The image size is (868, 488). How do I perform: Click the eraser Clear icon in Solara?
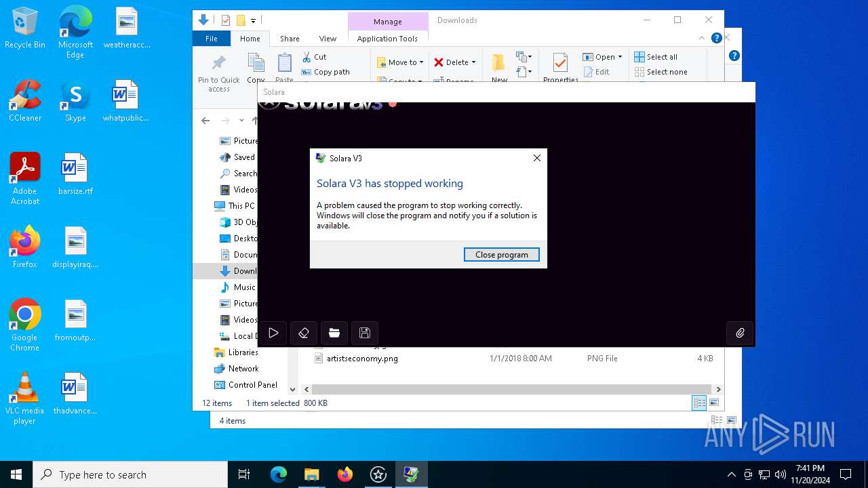(x=304, y=333)
